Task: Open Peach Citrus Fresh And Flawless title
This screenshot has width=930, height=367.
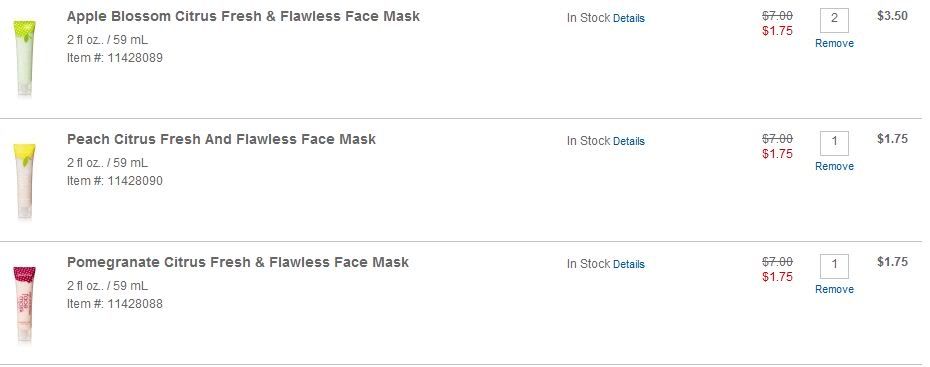Action: pyautogui.click(x=221, y=139)
